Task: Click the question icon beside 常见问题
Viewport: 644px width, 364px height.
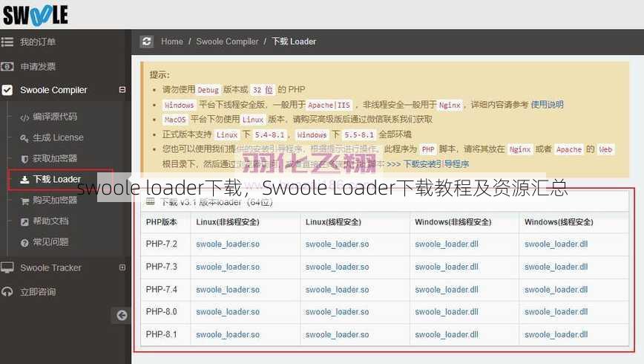Action: coord(24,243)
